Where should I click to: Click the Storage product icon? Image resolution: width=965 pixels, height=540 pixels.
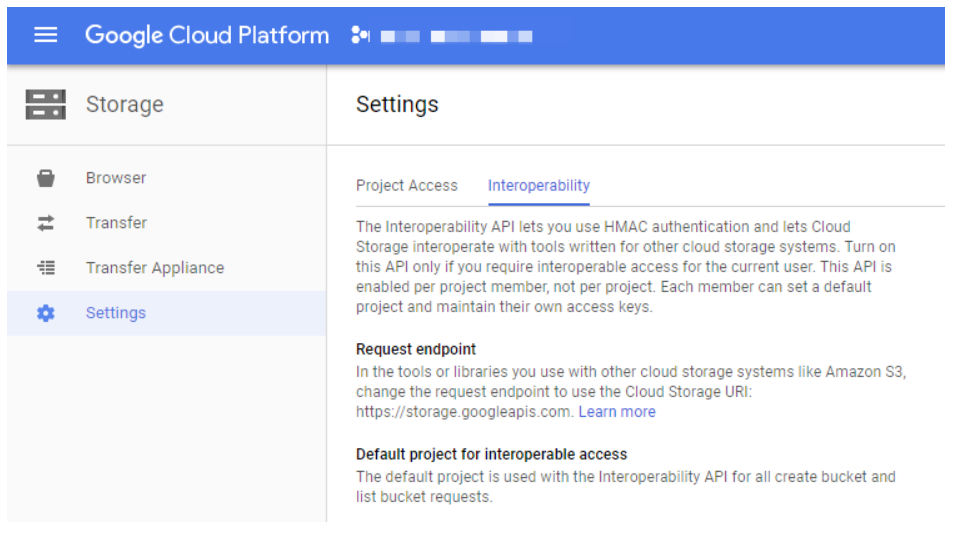click(x=45, y=104)
